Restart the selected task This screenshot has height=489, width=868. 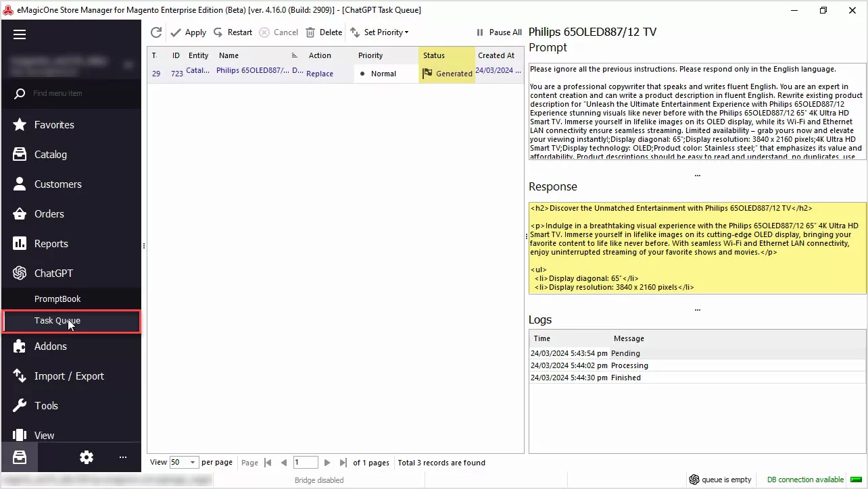pyautogui.click(x=233, y=32)
